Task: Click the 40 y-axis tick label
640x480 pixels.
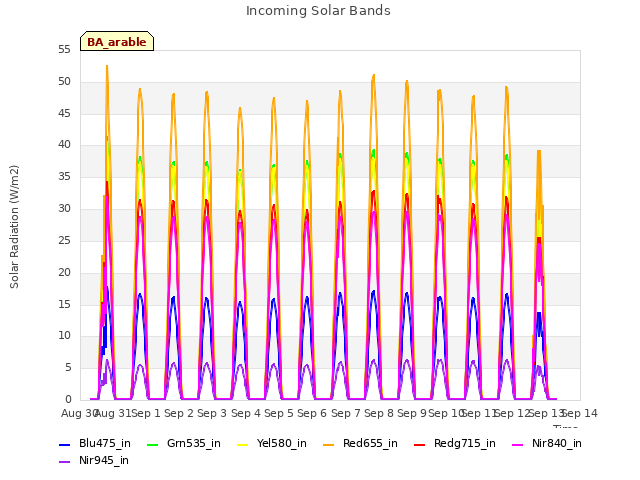Action: tap(64, 144)
